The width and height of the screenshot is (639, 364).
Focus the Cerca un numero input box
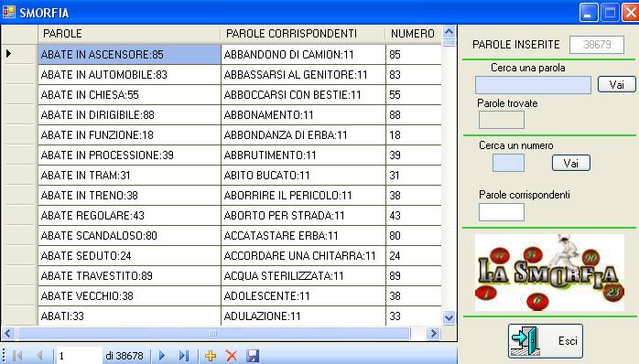pyautogui.click(x=508, y=163)
